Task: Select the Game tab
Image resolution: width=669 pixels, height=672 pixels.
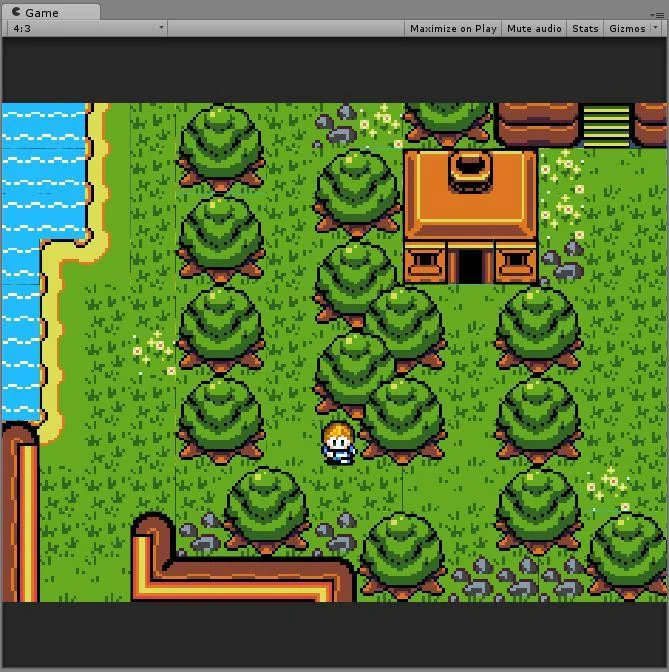Action: [51, 12]
